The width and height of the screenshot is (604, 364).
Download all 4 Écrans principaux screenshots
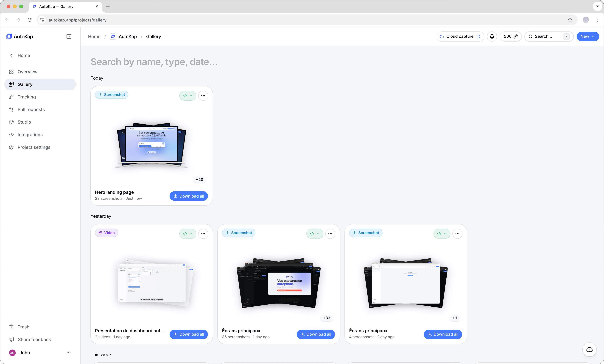click(443, 334)
